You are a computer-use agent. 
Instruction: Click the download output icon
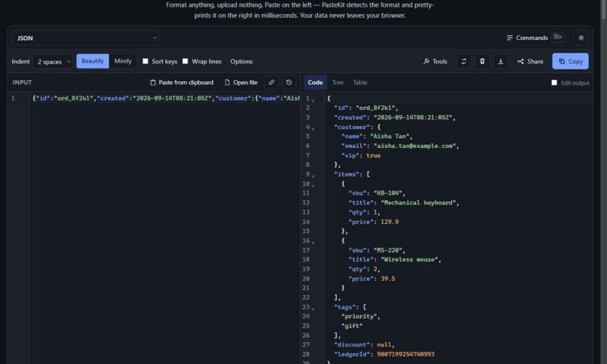click(501, 61)
